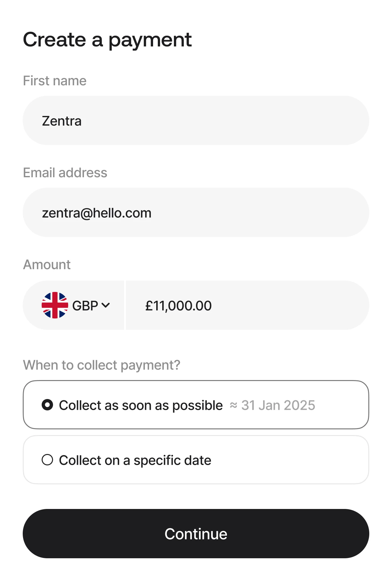Screen dimensions: 392x581
Task: Click the 'Collect on a specific date' option text
Action: (135, 460)
